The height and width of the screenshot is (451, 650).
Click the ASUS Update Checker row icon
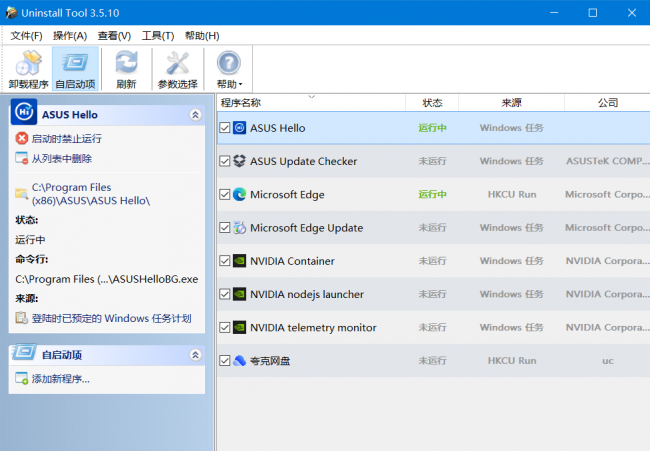pyautogui.click(x=240, y=161)
